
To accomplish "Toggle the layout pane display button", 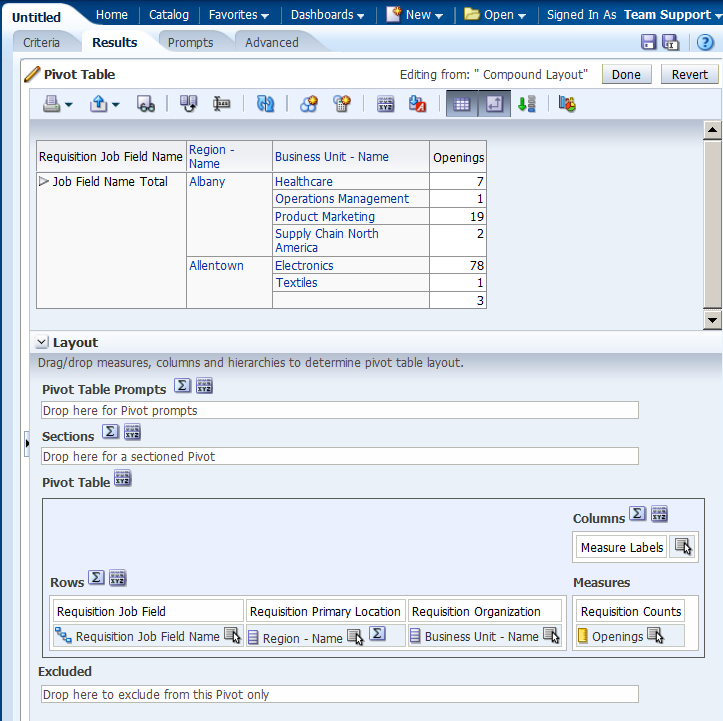I will [494, 104].
